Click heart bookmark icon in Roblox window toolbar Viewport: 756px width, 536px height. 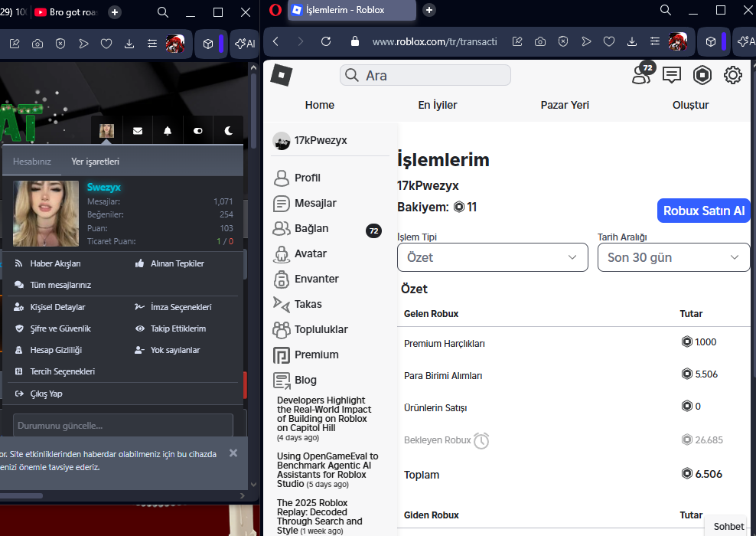[x=609, y=41]
